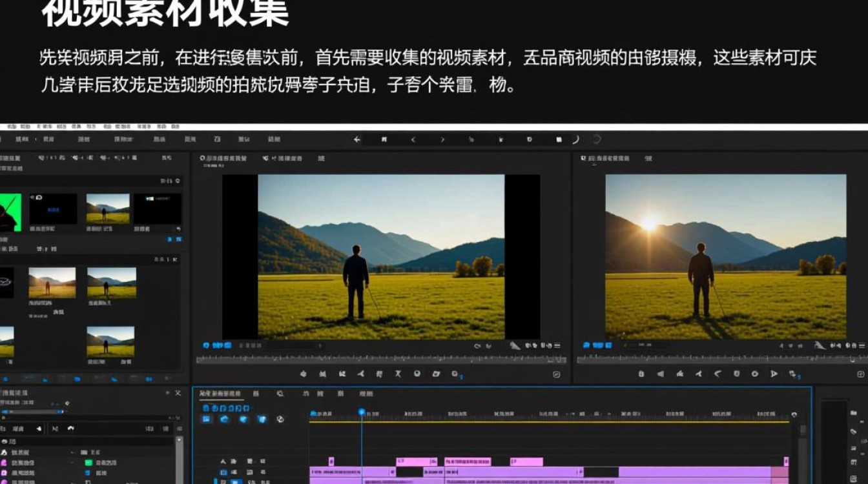Click the ramp-shaped icon beside center monitor's hamburger
The image size is (868, 484).
[515, 346]
